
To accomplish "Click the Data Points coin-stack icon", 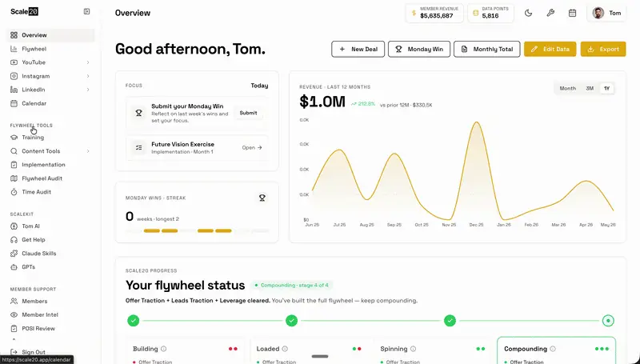I will (475, 13).
